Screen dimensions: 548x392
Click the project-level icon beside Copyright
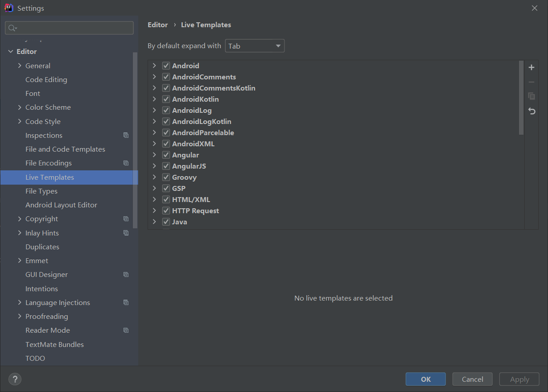click(x=126, y=219)
